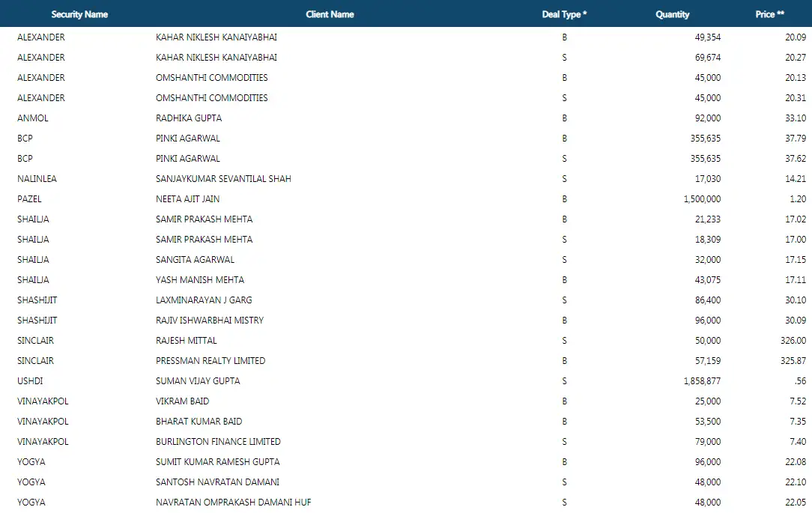Click the PAZEL security name
The height and width of the screenshot is (513, 812).
(28, 198)
